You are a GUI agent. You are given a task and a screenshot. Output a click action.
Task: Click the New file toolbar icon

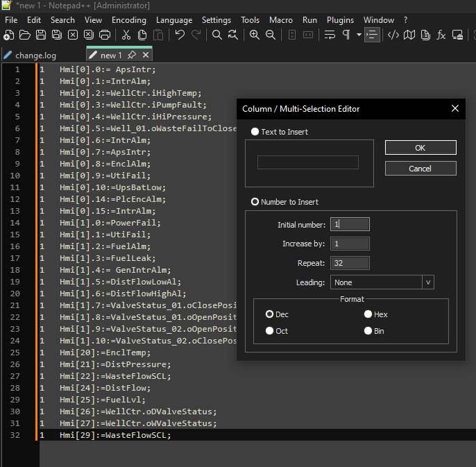pos(10,35)
